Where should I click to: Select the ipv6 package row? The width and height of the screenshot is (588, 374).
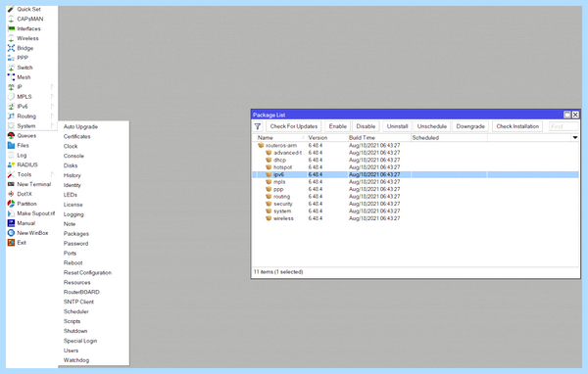pyautogui.click(x=416, y=174)
